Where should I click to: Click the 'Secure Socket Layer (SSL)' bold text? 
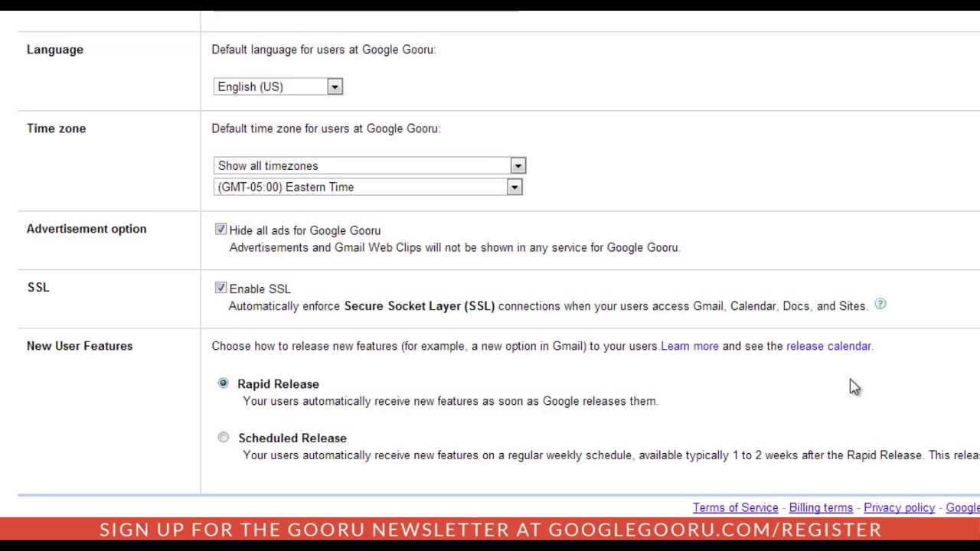pyautogui.click(x=420, y=306)
